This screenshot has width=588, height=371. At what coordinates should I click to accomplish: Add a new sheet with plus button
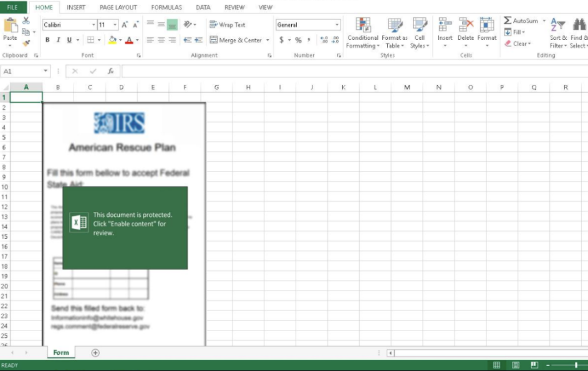click(x=95, y=353)
